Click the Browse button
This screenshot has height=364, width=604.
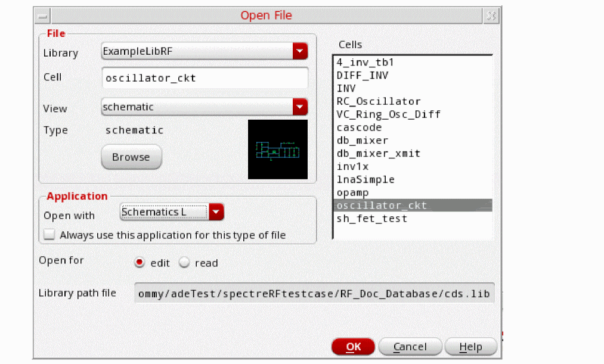pyautogui.click(x=131, y=157)
